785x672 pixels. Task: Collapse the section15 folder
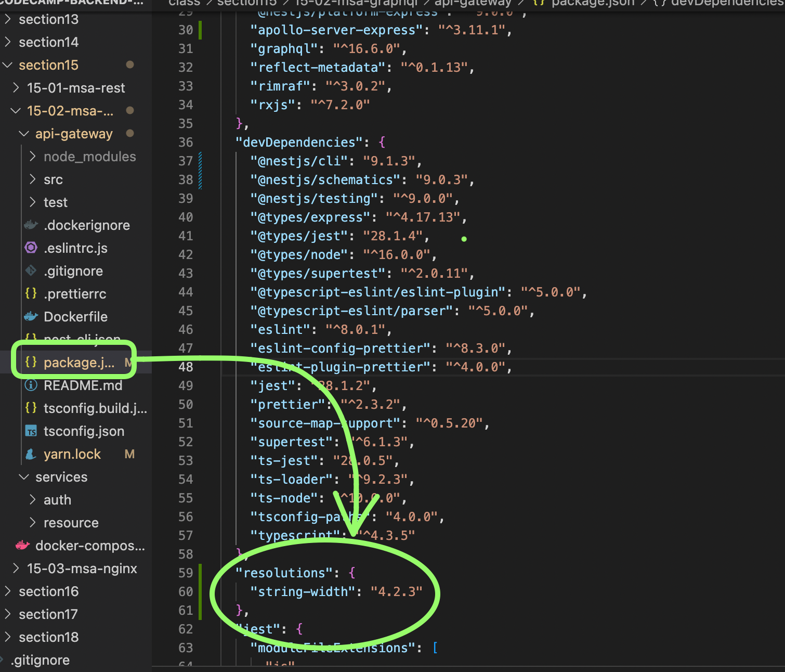click(8, 65)
